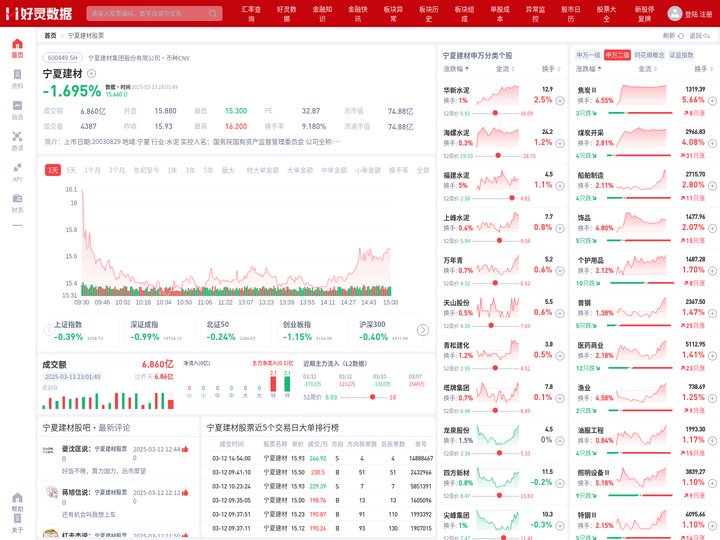Select the 证监指数 tab

(681, 55)
